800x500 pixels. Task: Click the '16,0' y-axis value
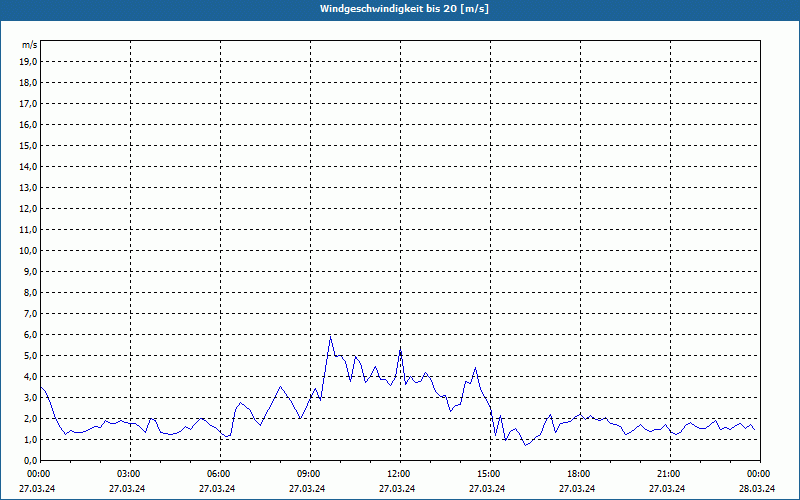[x=28, y=124]
